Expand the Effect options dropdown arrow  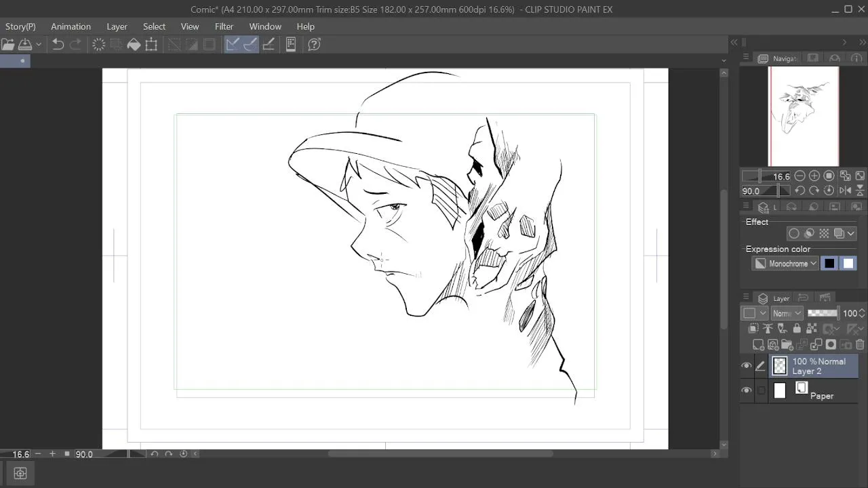(x=852, y=233)
